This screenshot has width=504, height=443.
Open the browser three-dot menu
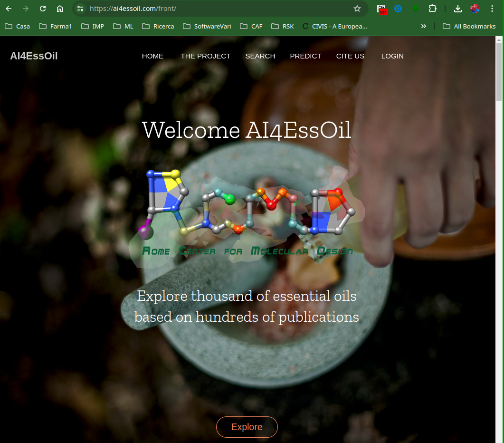coord(492,9)
